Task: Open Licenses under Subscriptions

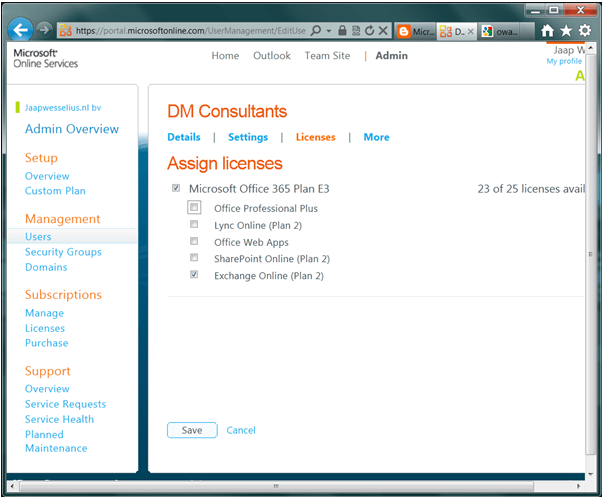Action: pyautogui.click(x=45, y=329)
